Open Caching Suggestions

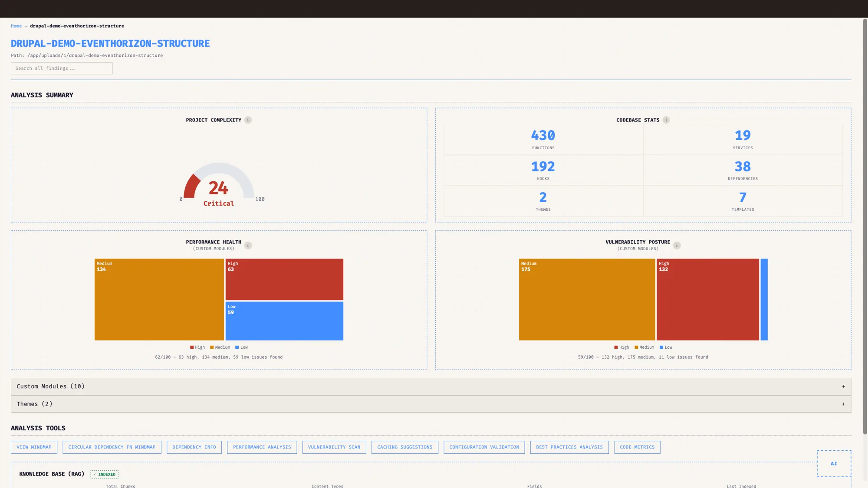(x=404, y=447)
